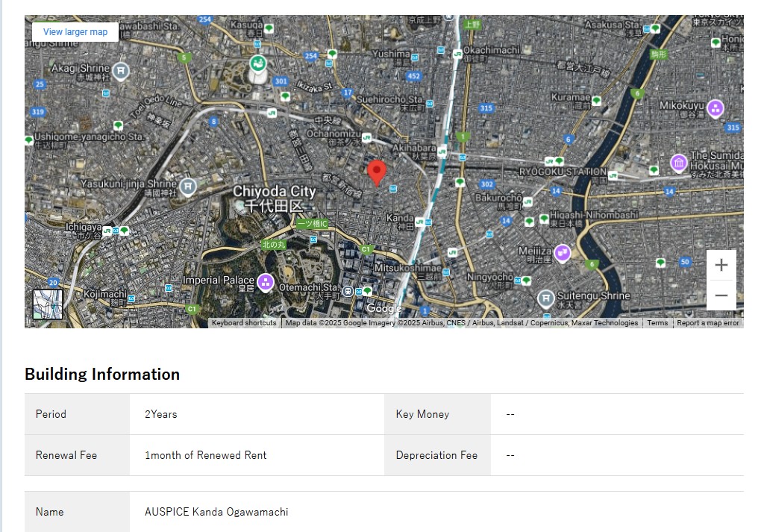Click the Okachimachi JR station icon
The image size is (764, 532).
457,54
